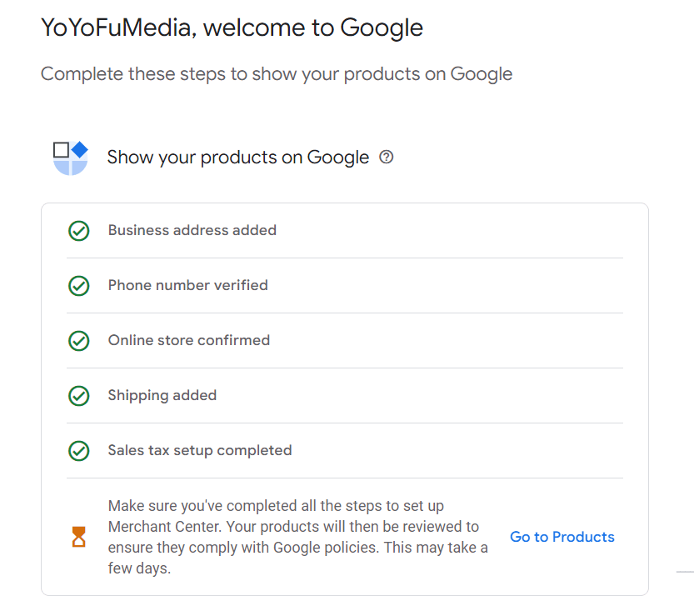This screenshot has width=694, height=616.
Task: Click the Show your products on Google title
Action: click(x=237, y=157)
